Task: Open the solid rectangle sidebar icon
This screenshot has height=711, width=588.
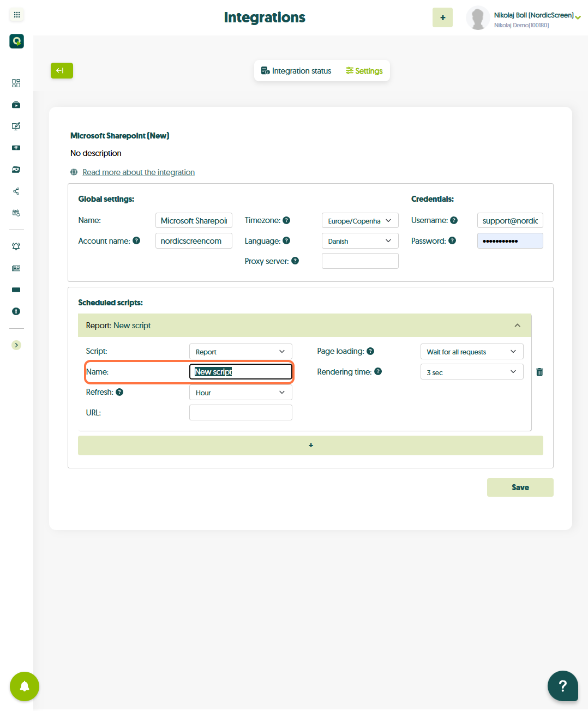Action: (16, 290)
